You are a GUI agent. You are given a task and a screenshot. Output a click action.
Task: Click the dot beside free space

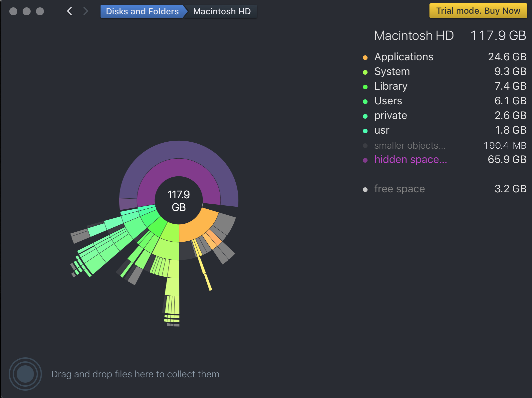tap(365, 189)
